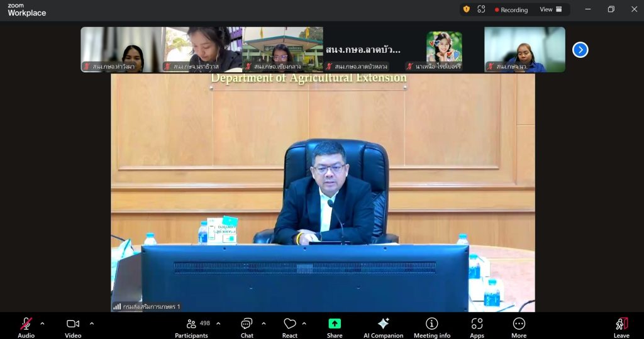Expand the Participants options chevron

point(218,324)
